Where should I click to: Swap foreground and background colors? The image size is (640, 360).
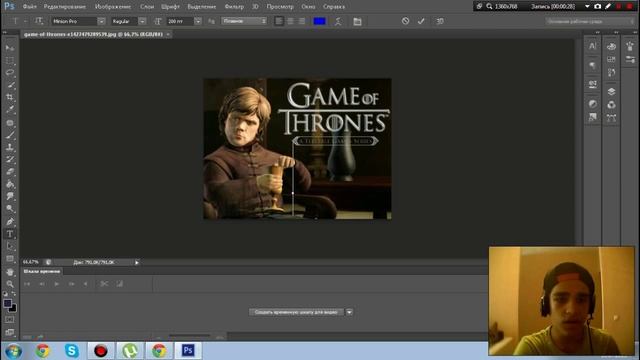pyautogui.click(x=14, y=294)
